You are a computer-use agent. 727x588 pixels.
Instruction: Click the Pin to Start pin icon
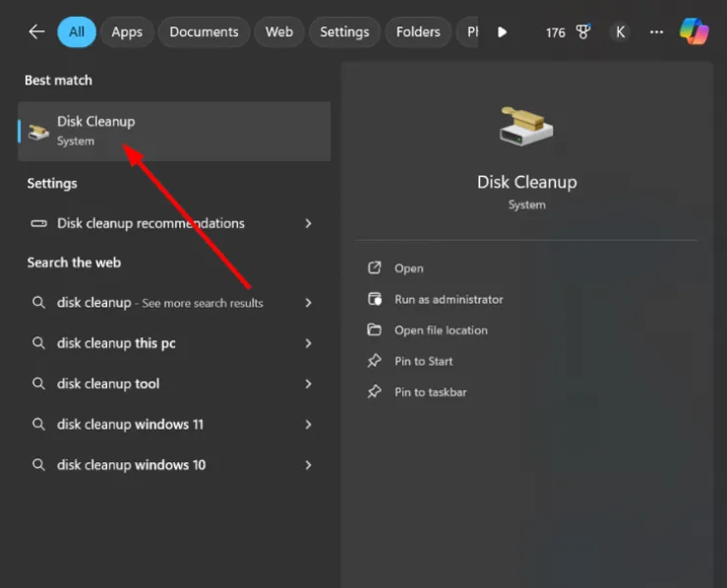(374, 361)
